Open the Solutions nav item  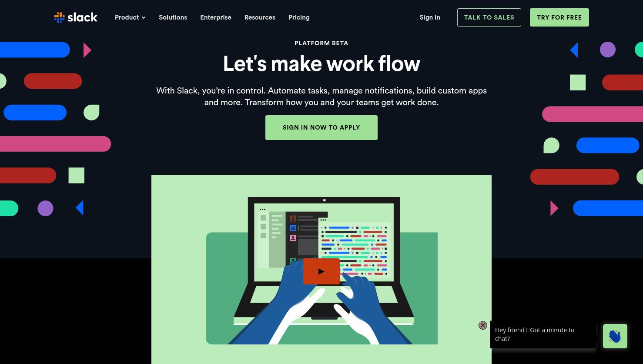pyautogui.click(x=173, y=17)
